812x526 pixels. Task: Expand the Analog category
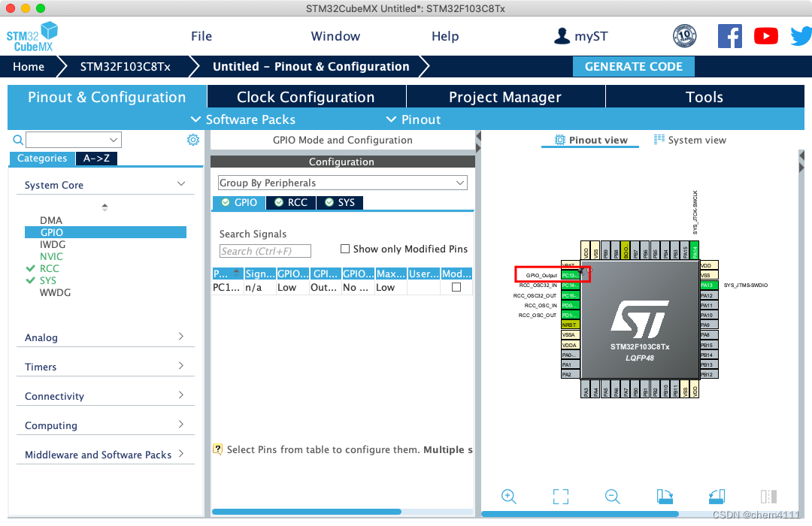pos(105,337)
